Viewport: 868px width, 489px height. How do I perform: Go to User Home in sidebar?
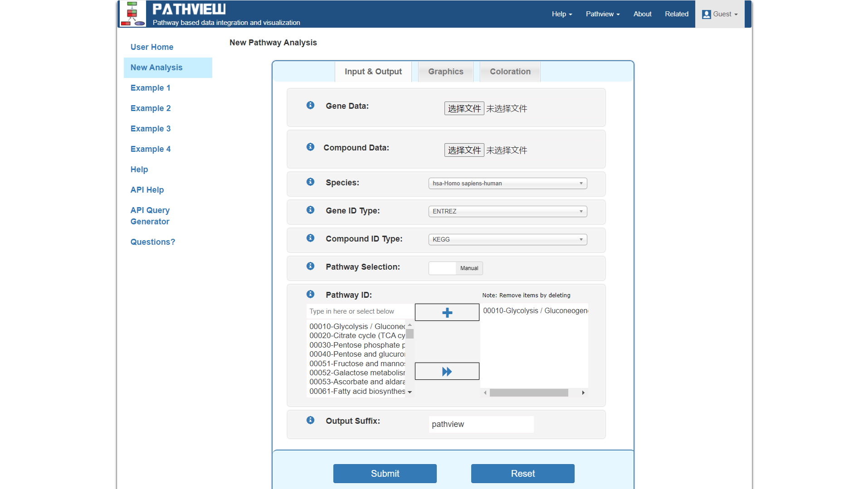[x=152, y=47]
